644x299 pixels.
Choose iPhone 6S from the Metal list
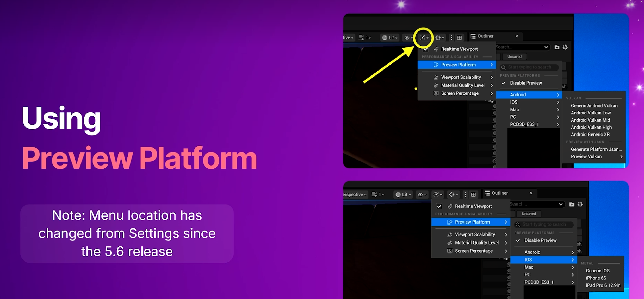pyautogui.click(x=596, y=278)
